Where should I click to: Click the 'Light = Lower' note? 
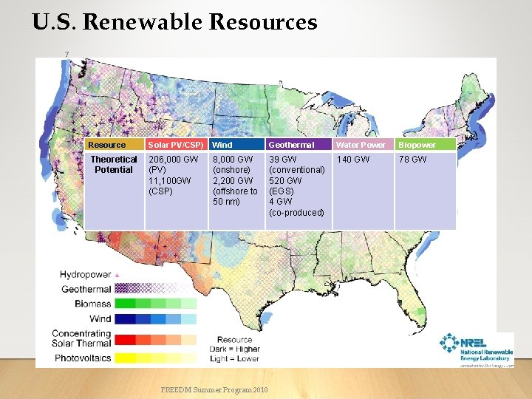(234, 358)
